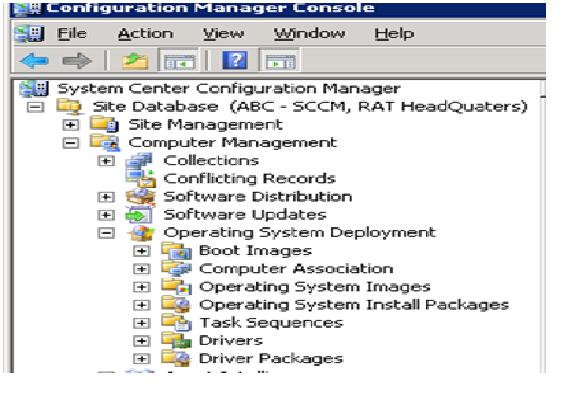Select the Software Distribution label
This screenshot has width=582, height=403.
(258, 196)
